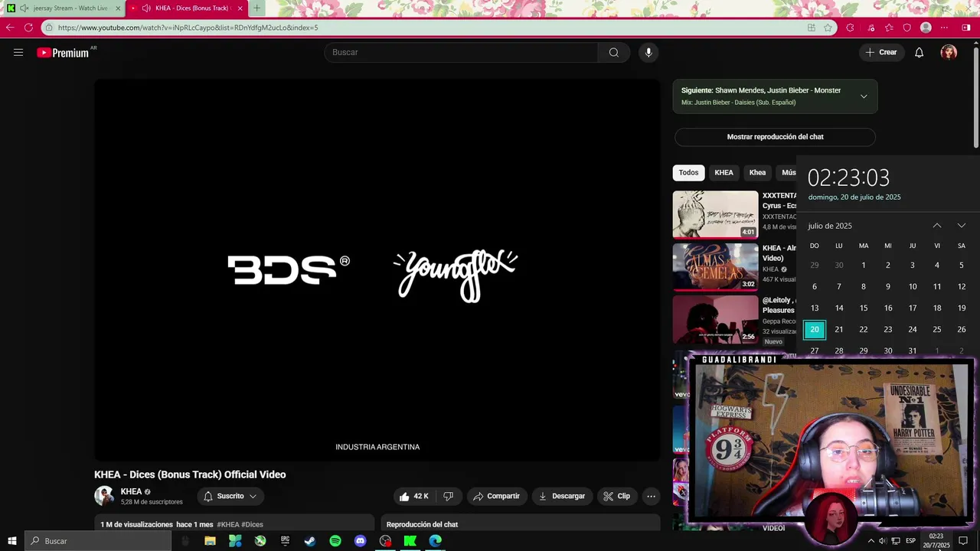This screenshot has height=551, width=980.
Task: Open the XXXTENTACION video thumbnail
Action: pyautogui.click(x=715, y=215)
